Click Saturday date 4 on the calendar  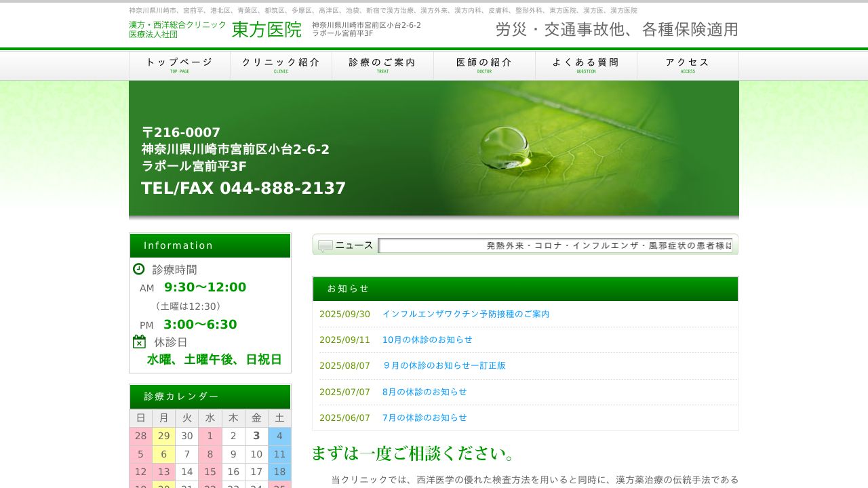coord(279,436)
